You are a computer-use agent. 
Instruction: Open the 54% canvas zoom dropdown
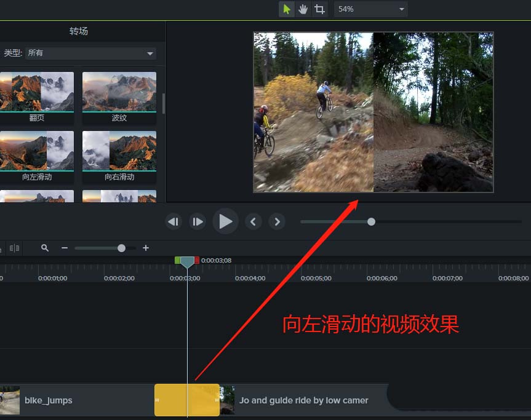pos(370,9)
